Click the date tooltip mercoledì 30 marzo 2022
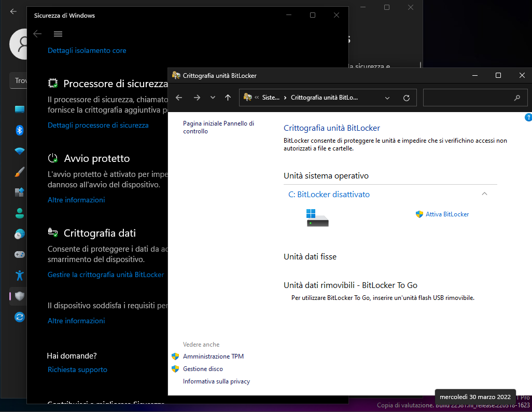Screen dimensions: 532x412 [x=475, y=397]
